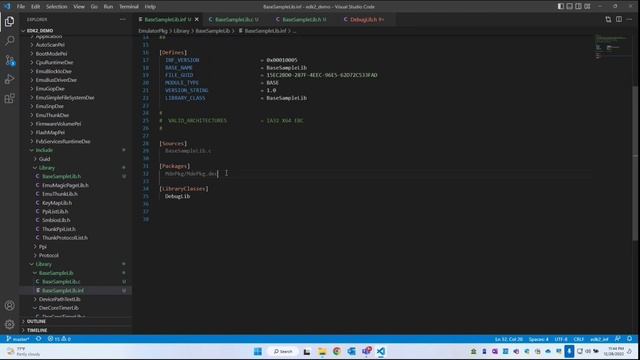640x360 pixels.
Task: Change file encoding UTF-8
Action: pos(561,339)
